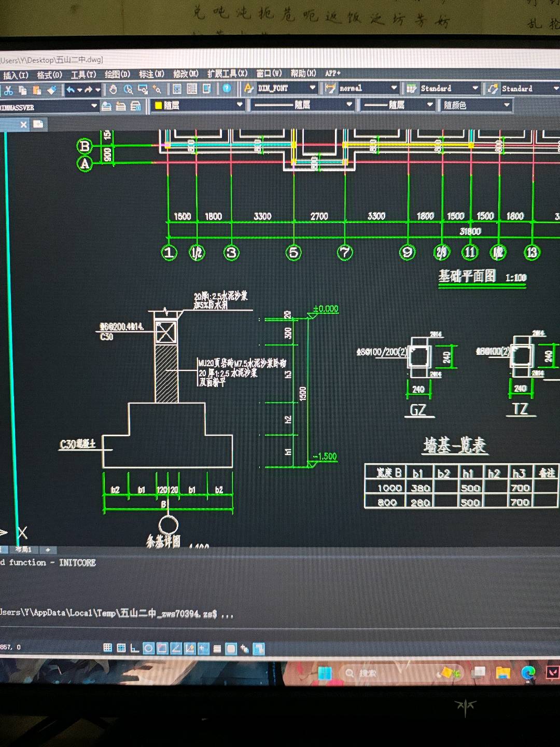The image size is (560, 747).
Task: Click the Redo arrow icon
Action: pyautogui.click(x=89, y=90)
